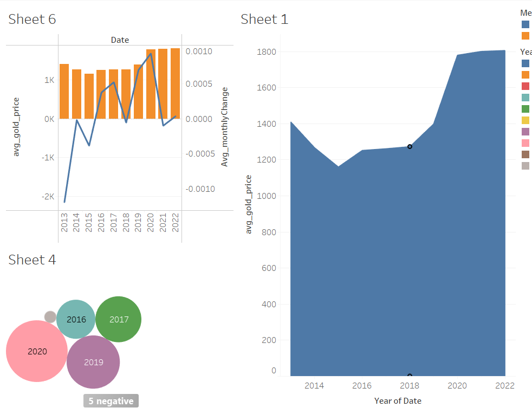The image size is (532, 414).
Task: Select the red swatch in the year legend
Action: pos(525,86)
